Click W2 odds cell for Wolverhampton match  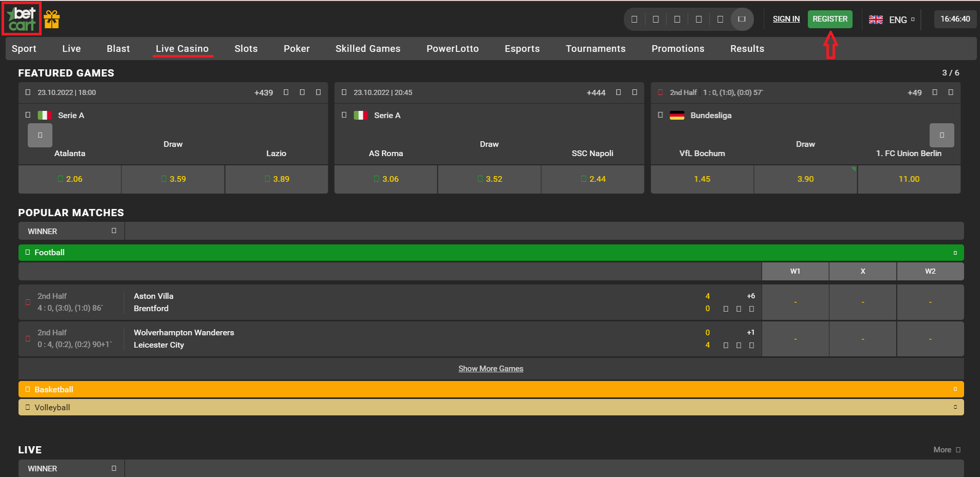[x=930, y=339]
